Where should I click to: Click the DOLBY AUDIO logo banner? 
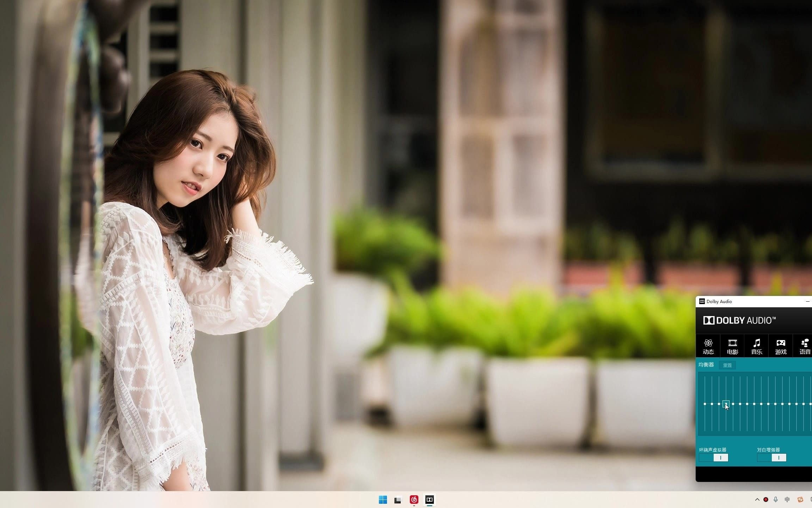(x=739, y=320)
